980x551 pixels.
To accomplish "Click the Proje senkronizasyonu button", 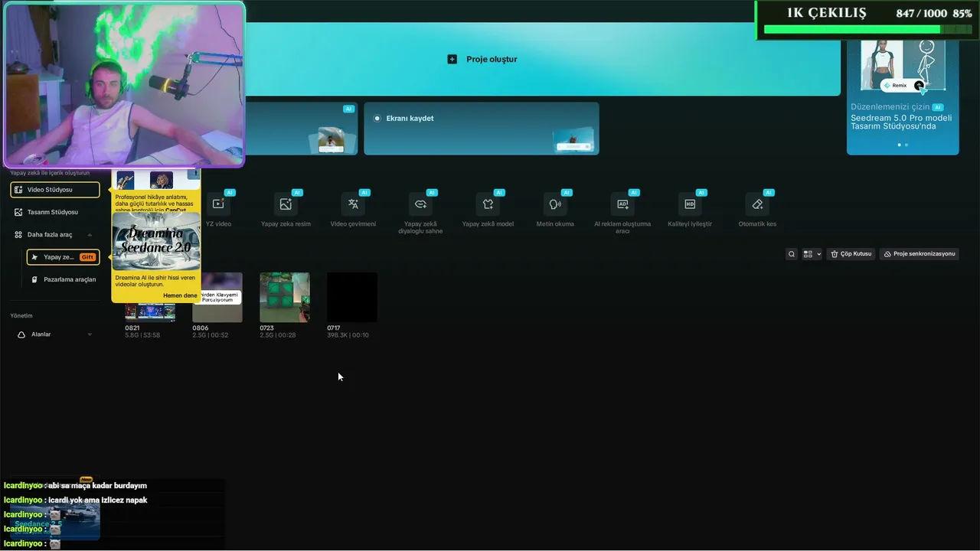I will [920, 254].
